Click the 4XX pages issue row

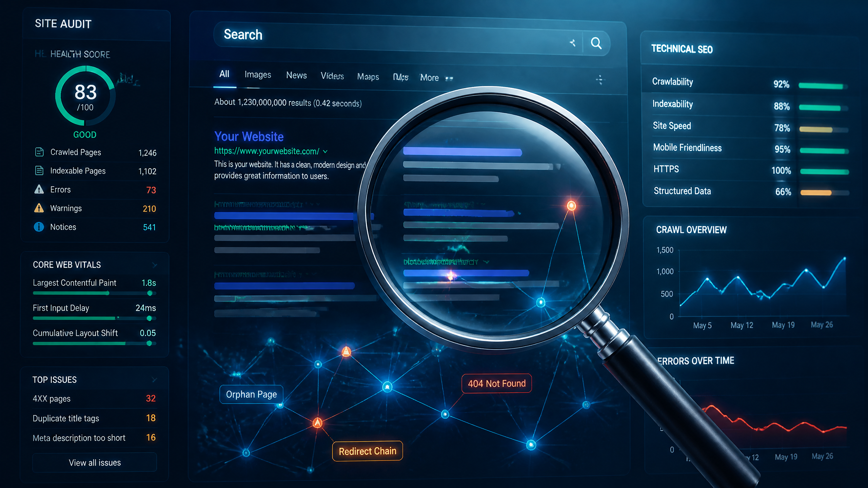click(94, 399)
